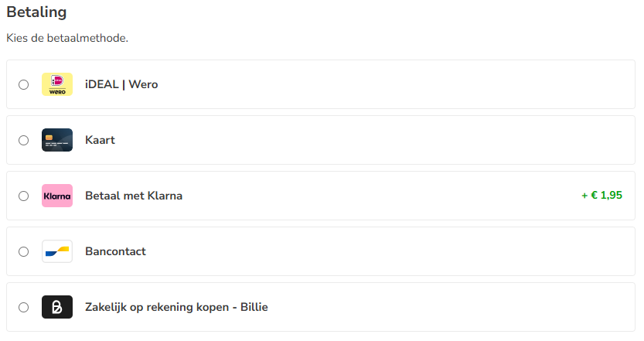
Task: Click "Zakelijk op rekening kopen - Billie" label
Action: click(176, 307)
